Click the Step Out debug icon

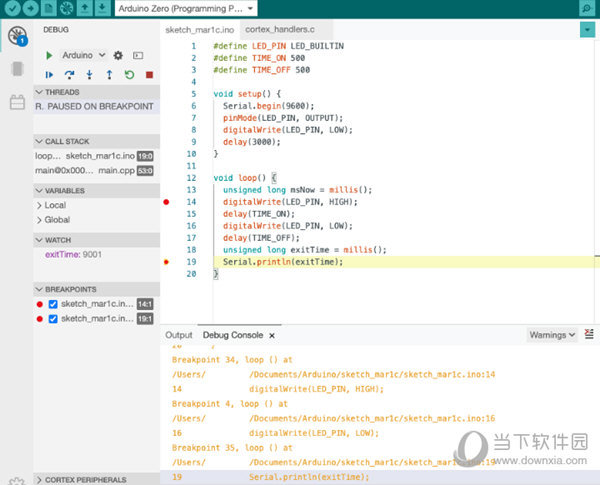click(x=109, y=75)
